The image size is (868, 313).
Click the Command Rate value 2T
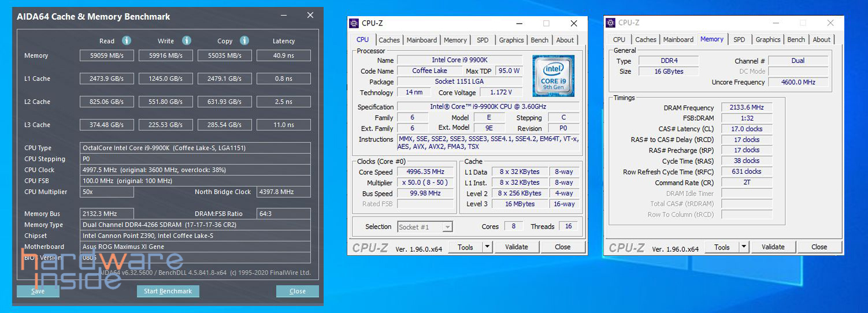point(747,182)
